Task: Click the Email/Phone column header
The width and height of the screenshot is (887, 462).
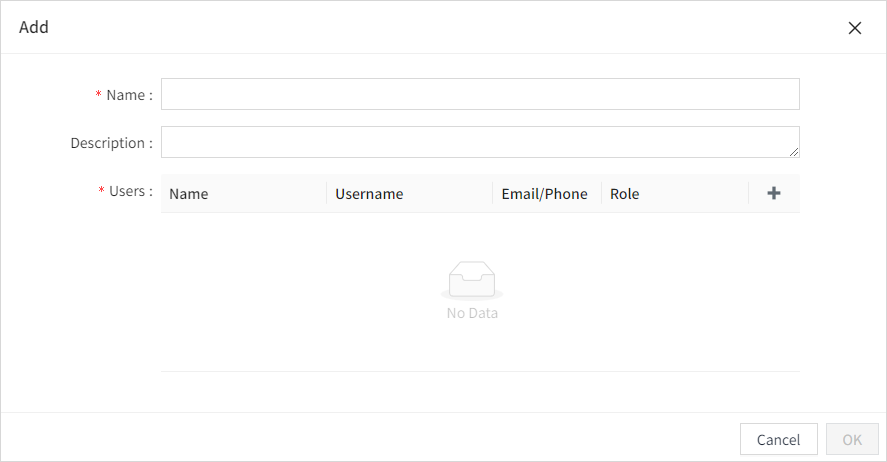Action: pyautogui.click(x=544, y=194)
